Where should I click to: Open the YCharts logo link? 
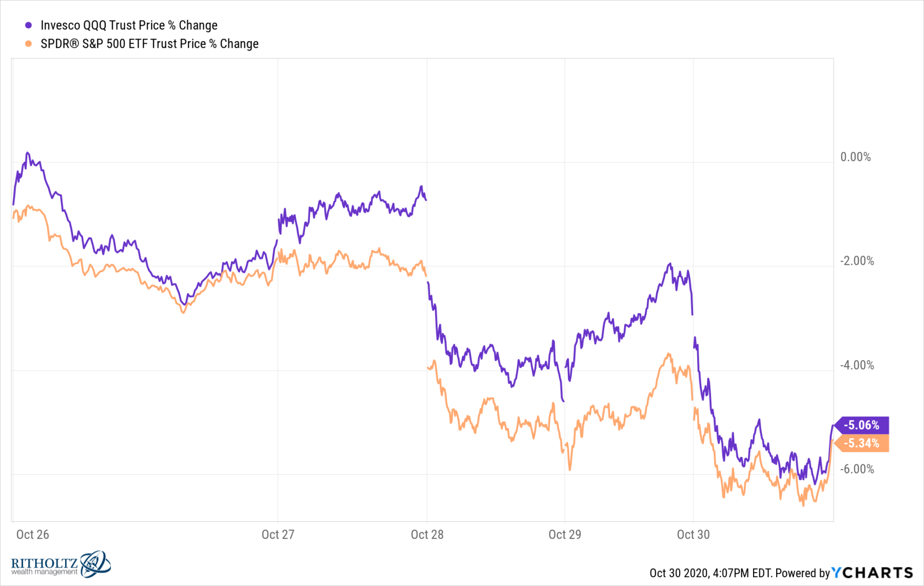(872, 573)
